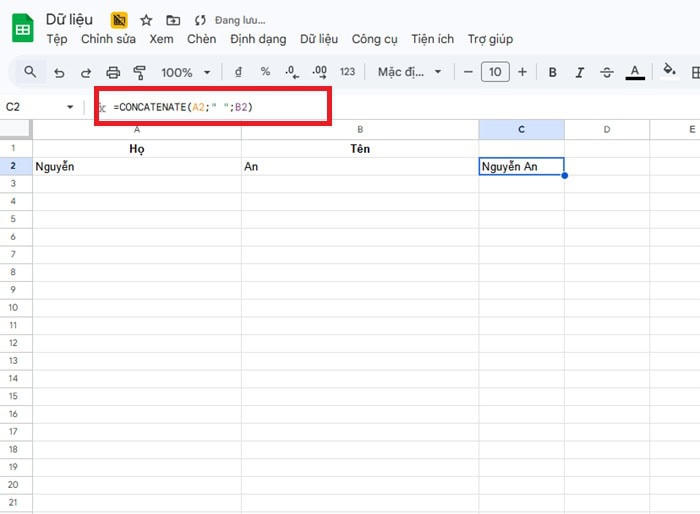Click the move to folder icon
The image size is (700, 514).
pos(173,20)
